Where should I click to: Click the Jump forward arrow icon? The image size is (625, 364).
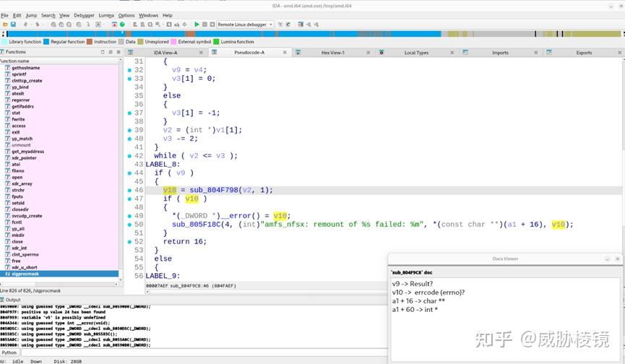[x=38, y=25]
